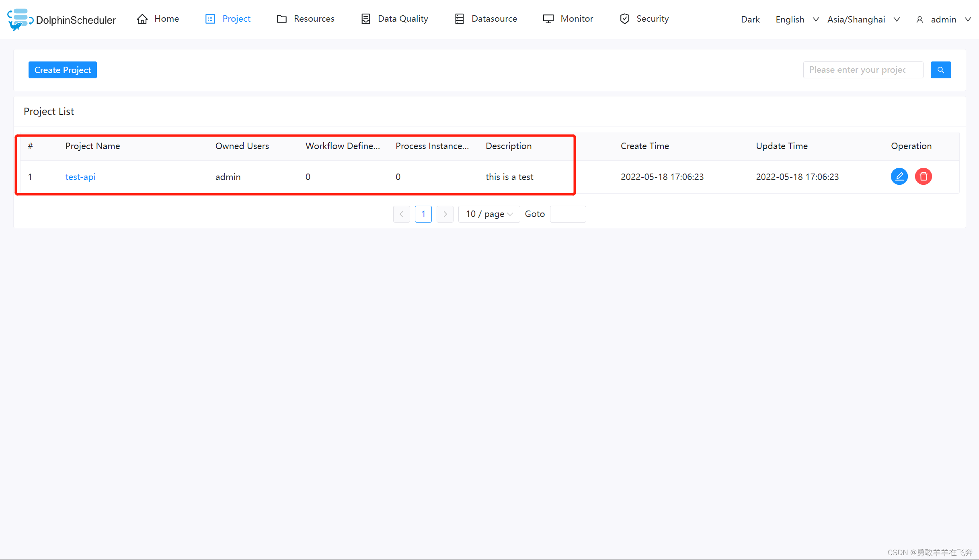Image resolution: width=979 pixels, height=560 pixels.
Task: Click the delete icon for test-api project
Action: [923, 176]
